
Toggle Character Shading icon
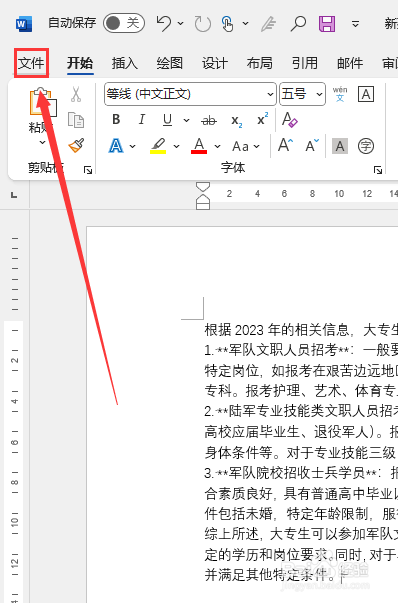(340, 146)
